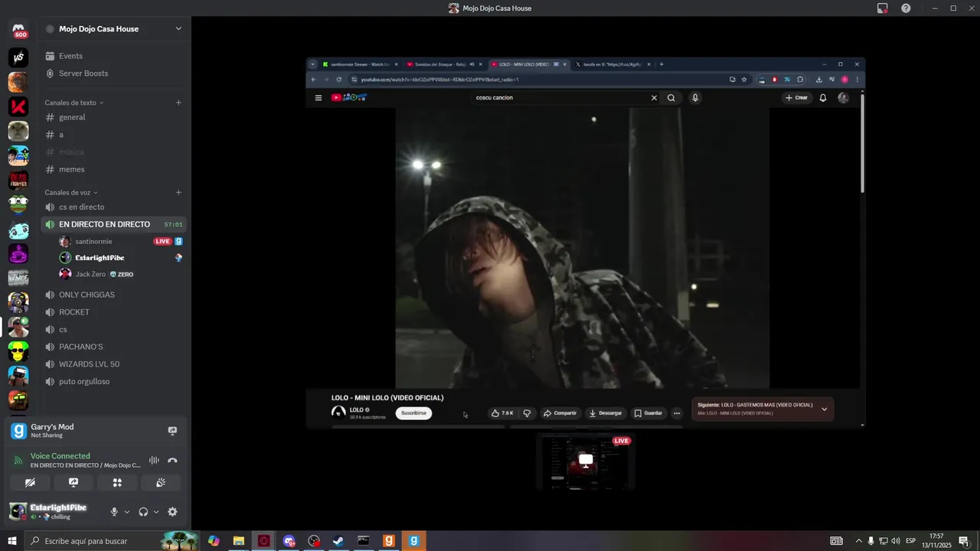The width and height of the screenshot is (980, 551).
Task: Click three-dot more actions under video
Action: [677, 413]
